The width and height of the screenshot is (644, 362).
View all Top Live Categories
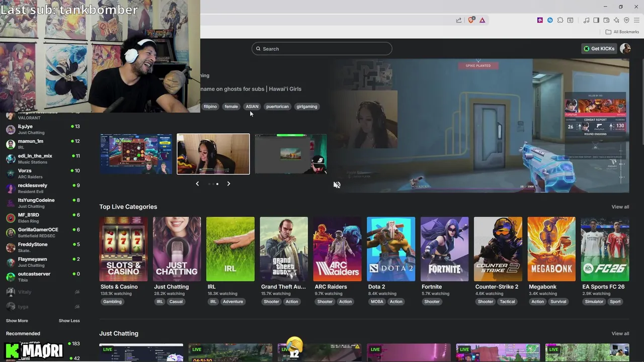tap(620, 207)
